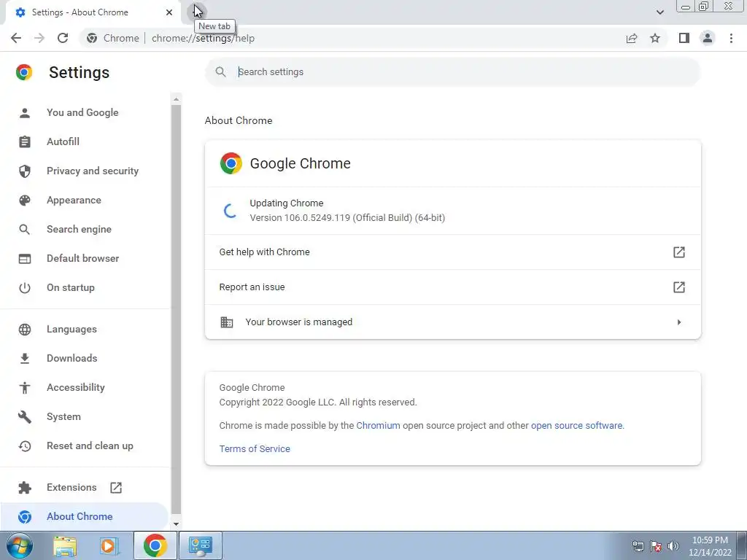Open the Terms of Service link
Screen dimensions: 747x560
[255, 449]
